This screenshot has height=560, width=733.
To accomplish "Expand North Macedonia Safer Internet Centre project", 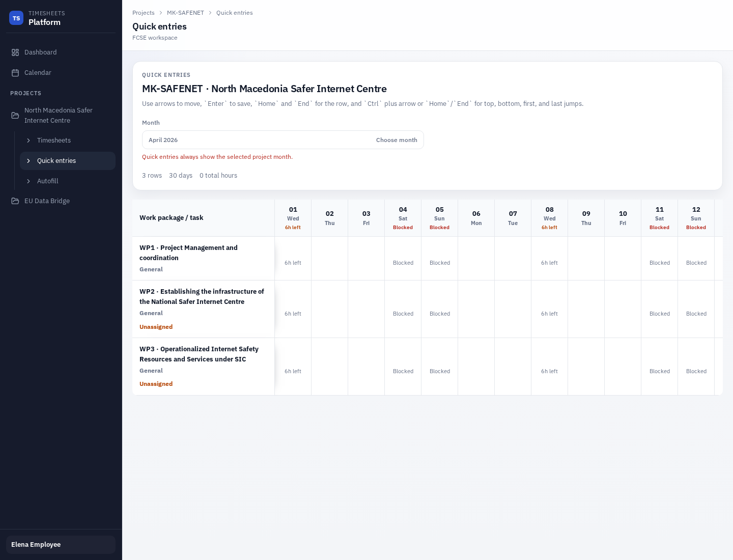I will pyautogui.click(x=59, y=115).
